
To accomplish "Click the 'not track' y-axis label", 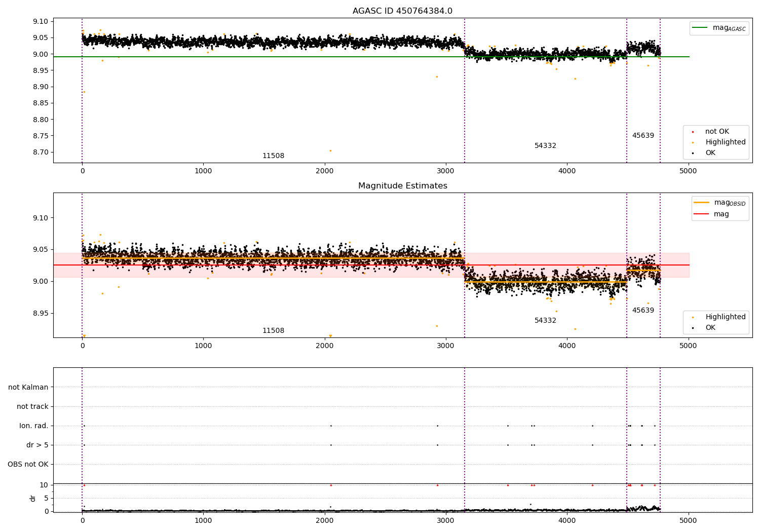I will pos(32,407).
